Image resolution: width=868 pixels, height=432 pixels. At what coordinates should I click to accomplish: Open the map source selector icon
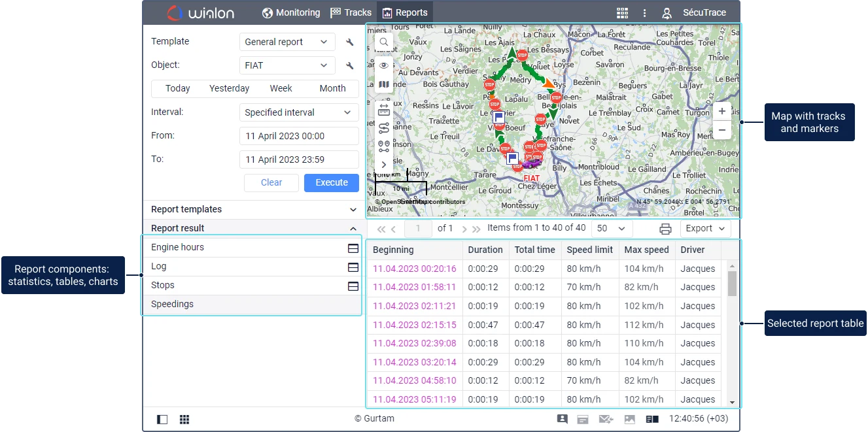pyautogui.click(x=384, y=84)
